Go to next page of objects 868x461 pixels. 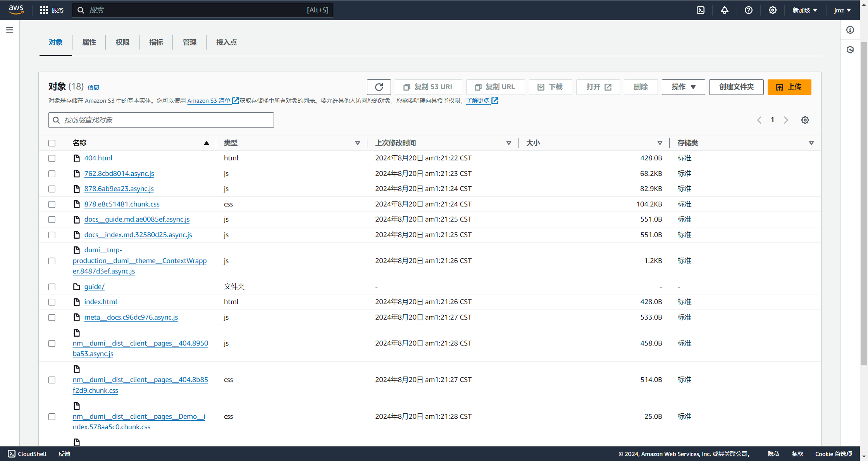[x=786, y=120]
